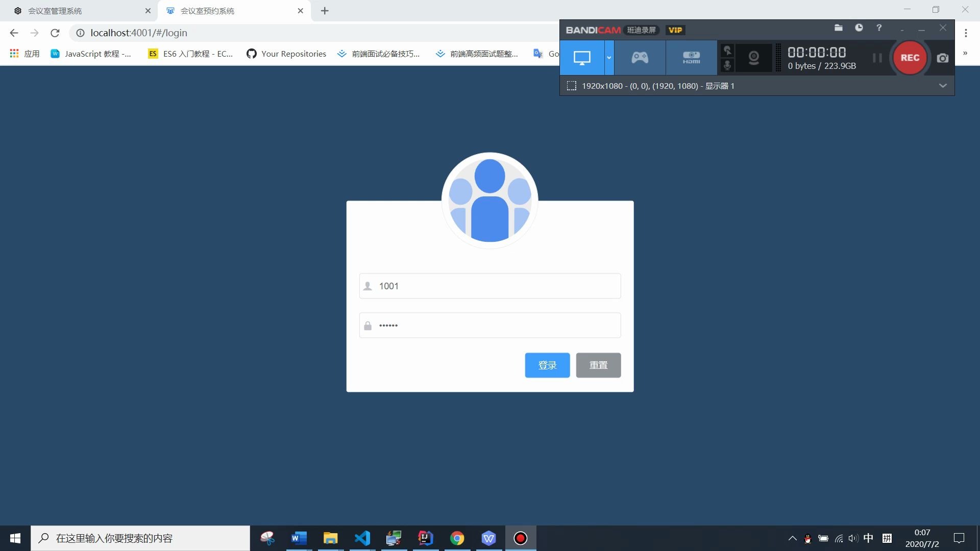Click the 重置 reset button
This screenshot has width=980, height=551.
(x=598, y=365)
